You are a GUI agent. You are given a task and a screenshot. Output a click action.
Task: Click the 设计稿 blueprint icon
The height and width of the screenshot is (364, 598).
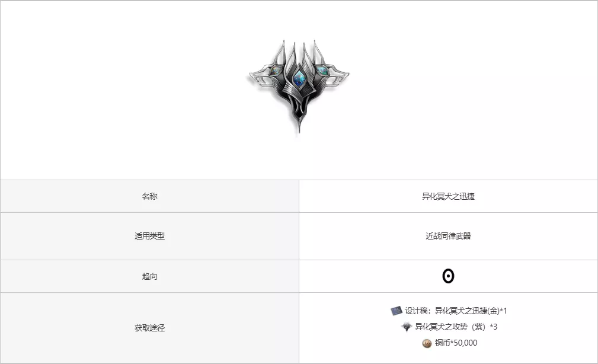[x=396, y=311]
